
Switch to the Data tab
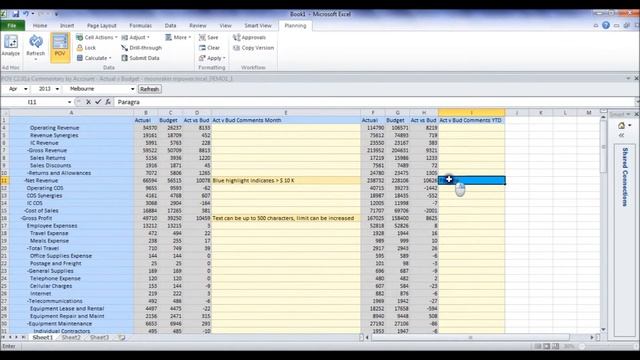point(171,26)
